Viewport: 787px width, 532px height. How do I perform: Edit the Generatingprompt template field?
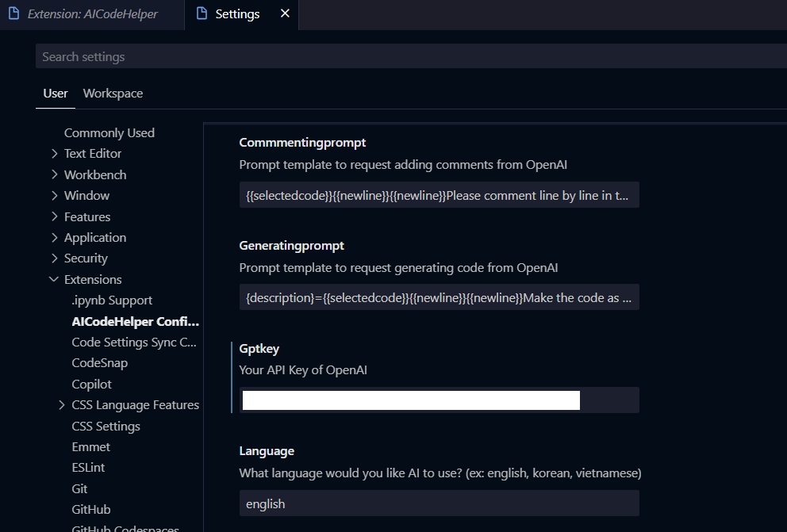(x=440, y=297)
